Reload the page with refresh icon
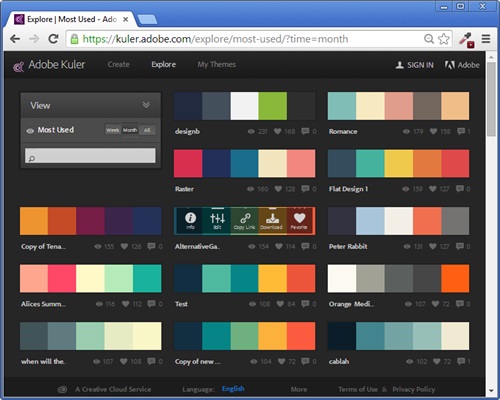 point(53,39)
